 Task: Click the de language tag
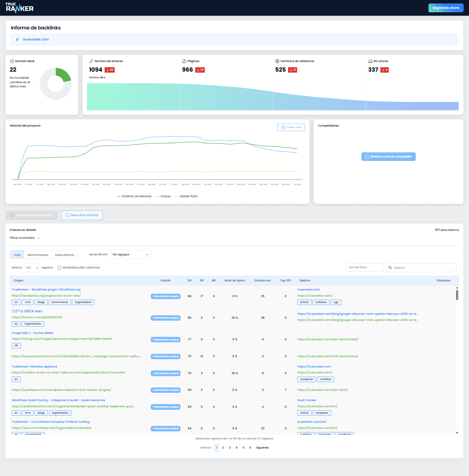pos(16,345)
